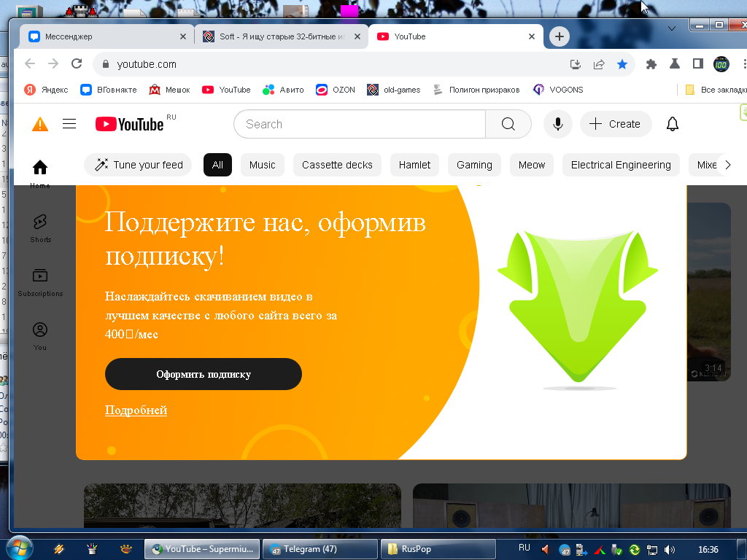Open the RusPop taskbar folder
The width and height of the screenshot is (747, 560).
(x=438, y=549)
